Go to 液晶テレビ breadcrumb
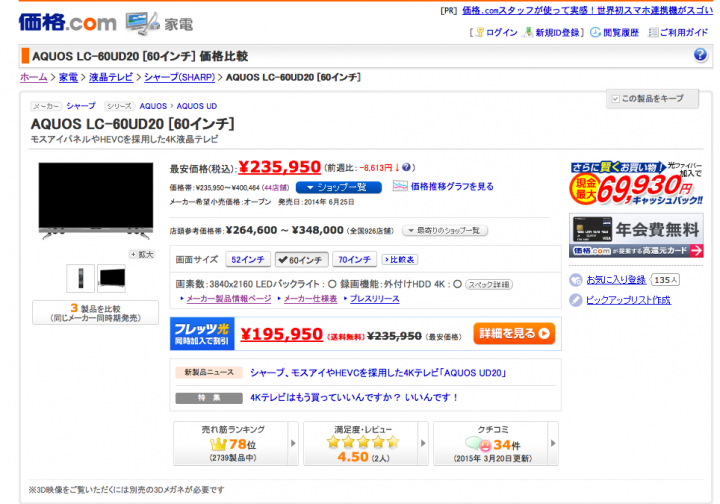Screen dimensions: 720x504 pos(111,77)
